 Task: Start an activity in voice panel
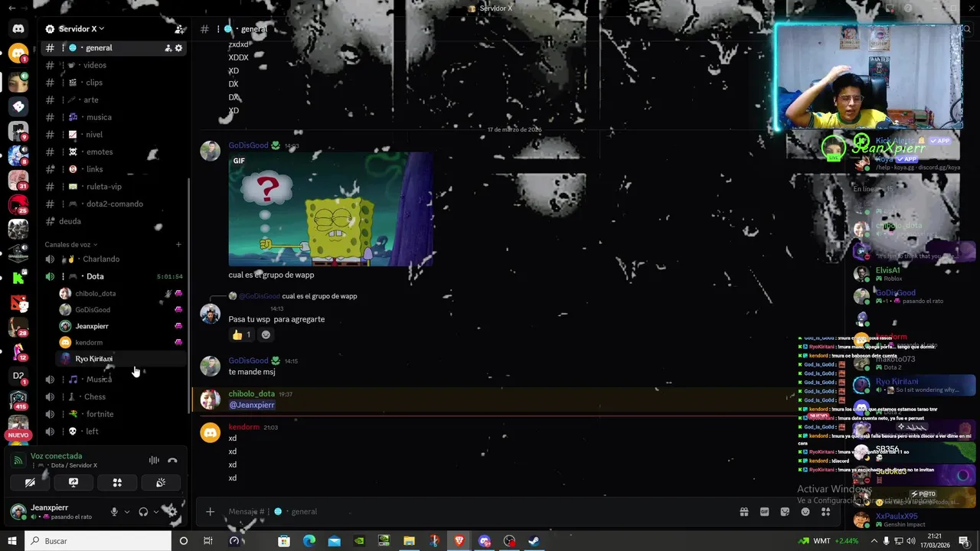(x=117, y=482)
